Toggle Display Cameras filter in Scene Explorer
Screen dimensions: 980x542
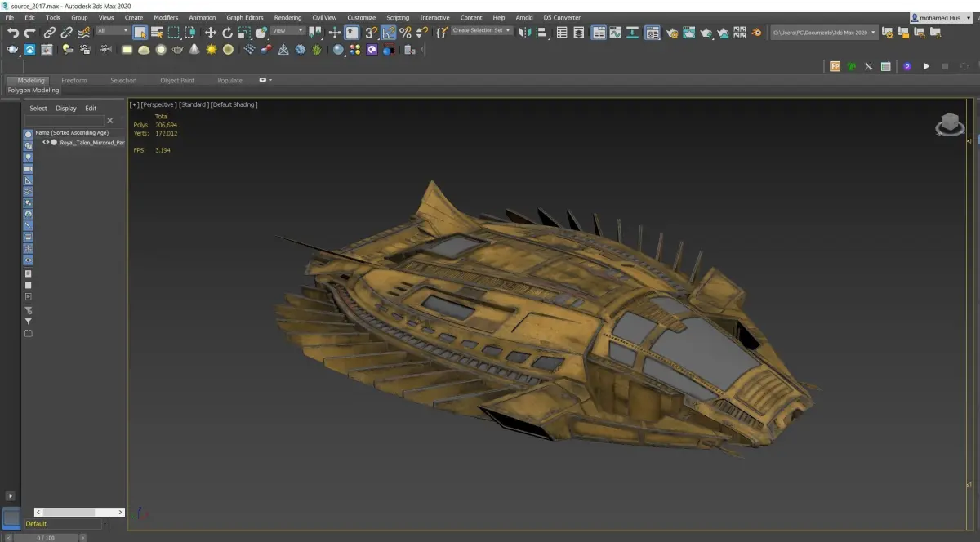pos(28,168)
